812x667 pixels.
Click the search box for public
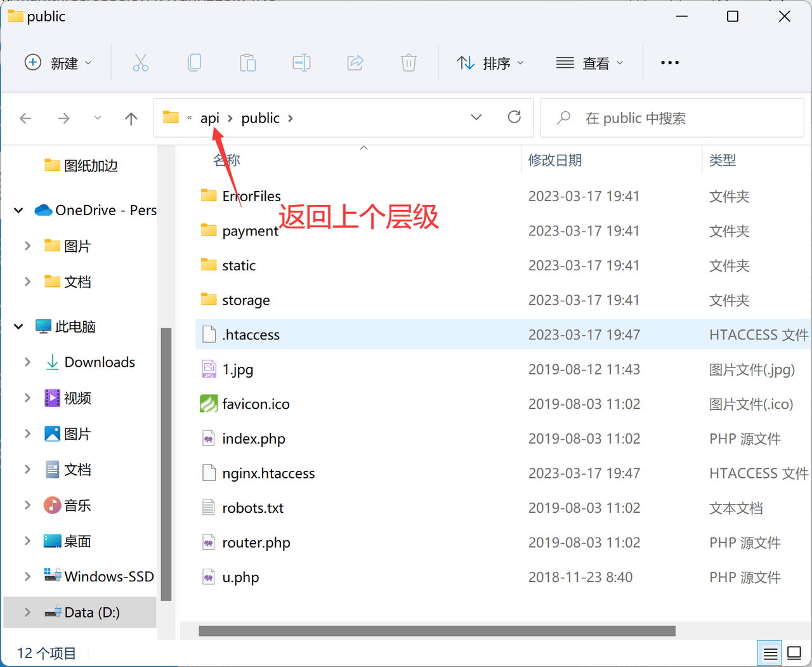[x=672, y=118]
